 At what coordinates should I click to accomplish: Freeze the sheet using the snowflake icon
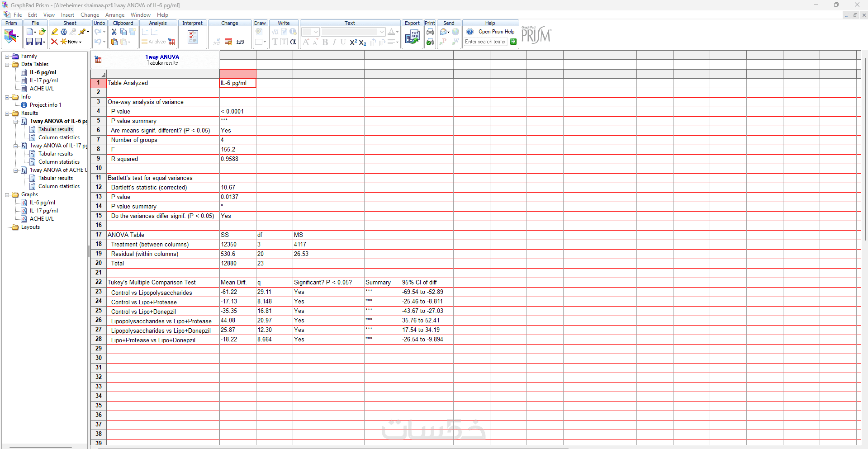pyautogui.click(x=64, y=32)
